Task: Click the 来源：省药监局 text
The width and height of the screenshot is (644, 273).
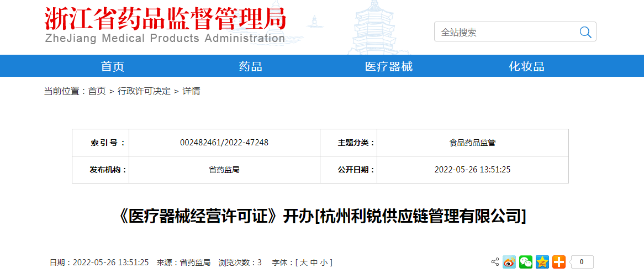Action: (183, 262)
